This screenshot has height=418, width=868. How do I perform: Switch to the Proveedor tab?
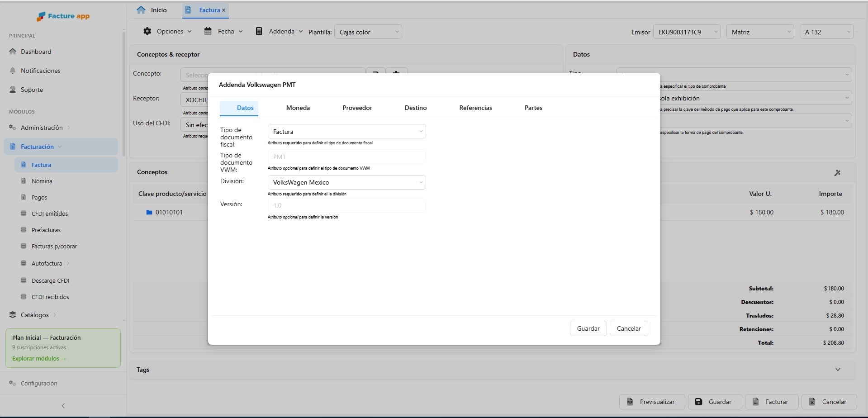tap(357, 108)
